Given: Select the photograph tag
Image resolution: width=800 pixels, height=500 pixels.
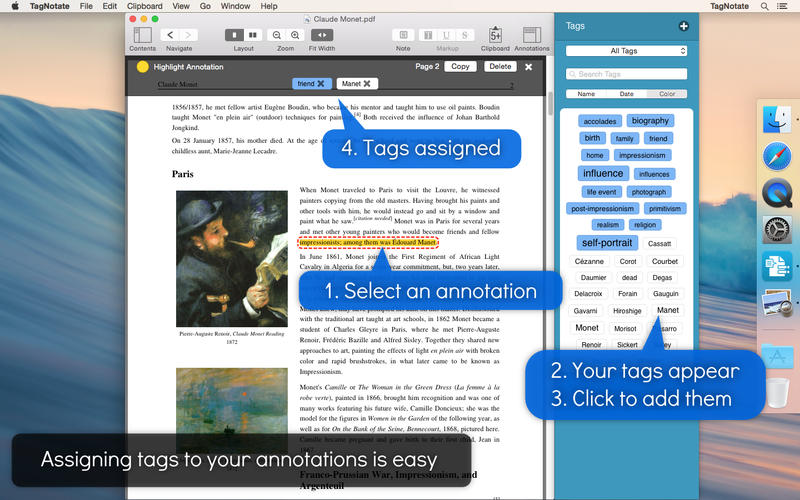Looking at the screenshot, I should [x=649, y=192].
